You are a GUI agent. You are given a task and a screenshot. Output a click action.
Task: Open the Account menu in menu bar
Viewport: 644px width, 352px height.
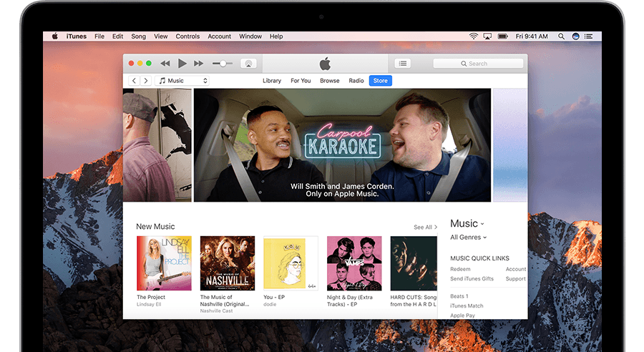[x=220, y=36]
